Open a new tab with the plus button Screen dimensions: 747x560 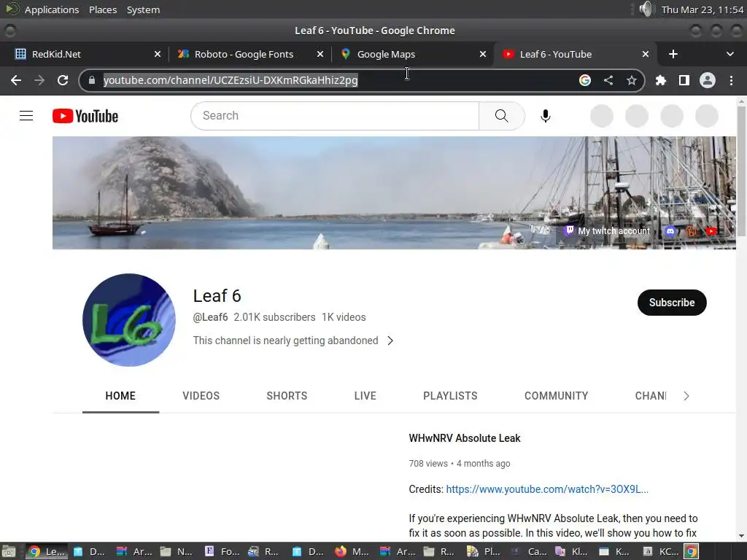(673, 54)
